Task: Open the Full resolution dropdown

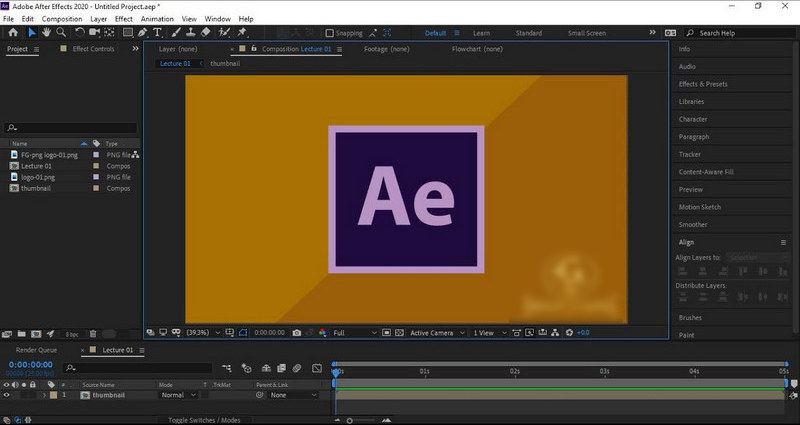Action: 355,333
